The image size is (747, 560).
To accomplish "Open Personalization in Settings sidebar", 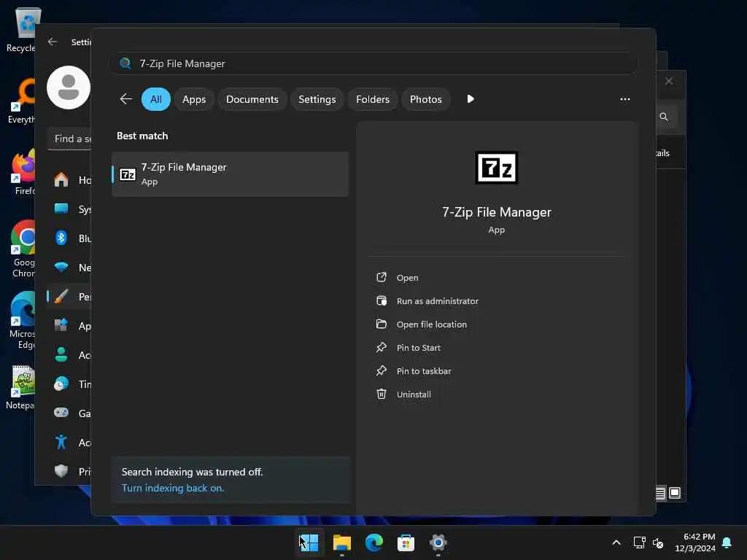I will (x=69, y=297).
